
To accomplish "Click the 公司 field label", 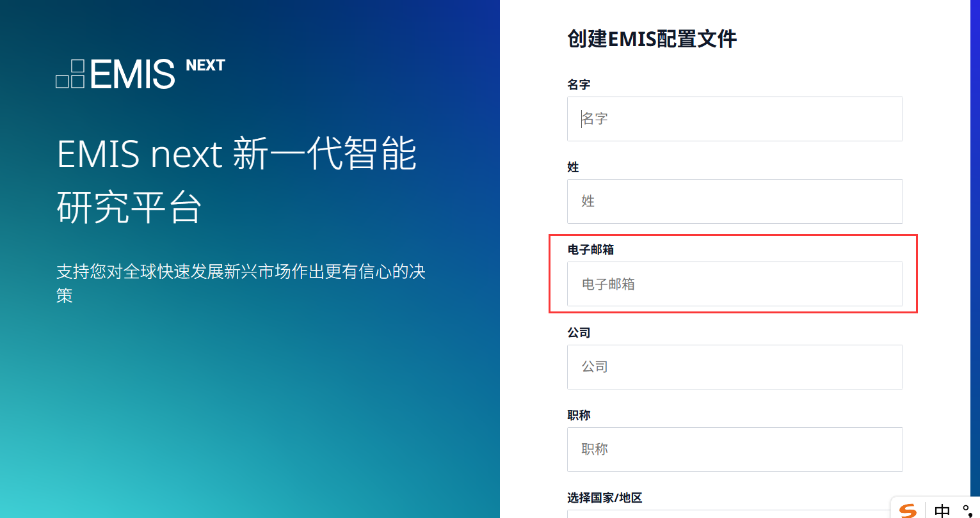I will coord(579,333).
